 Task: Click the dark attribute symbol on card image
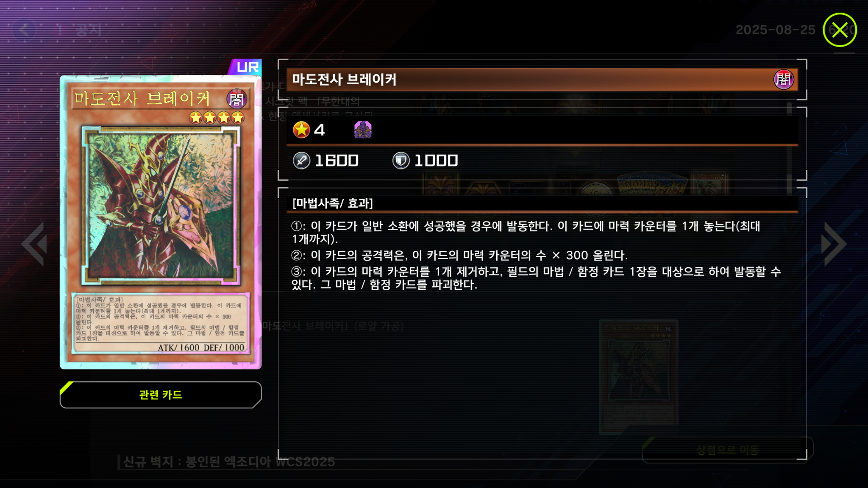236,99
